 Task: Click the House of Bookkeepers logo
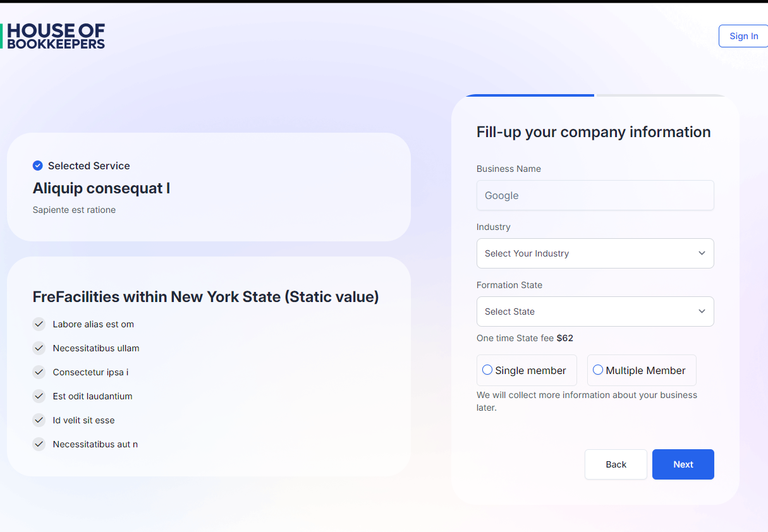[x=54, y=36]
